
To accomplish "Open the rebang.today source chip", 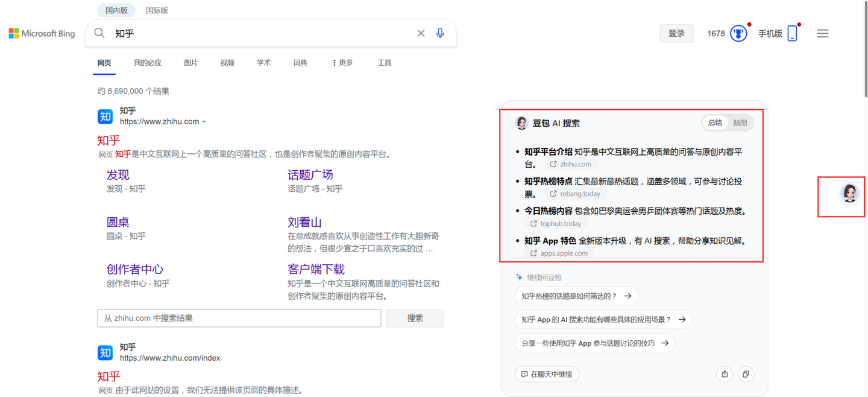I will tap(575, 194).
